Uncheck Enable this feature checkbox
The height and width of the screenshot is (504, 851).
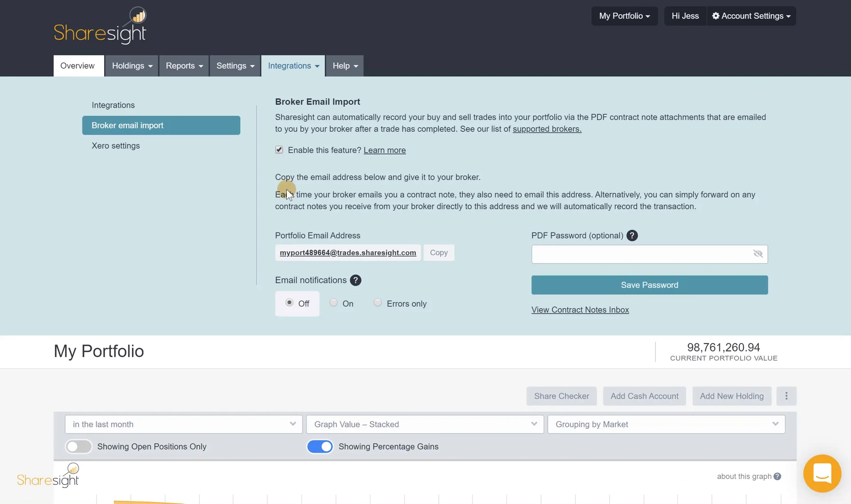279,150
